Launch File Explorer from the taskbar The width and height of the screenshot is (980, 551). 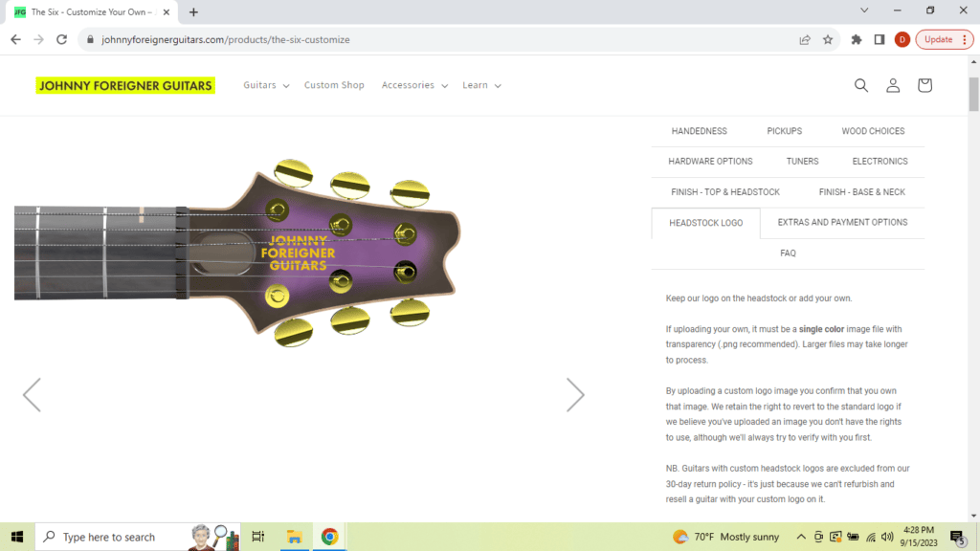pyautogui.click(x=295, y=537)
